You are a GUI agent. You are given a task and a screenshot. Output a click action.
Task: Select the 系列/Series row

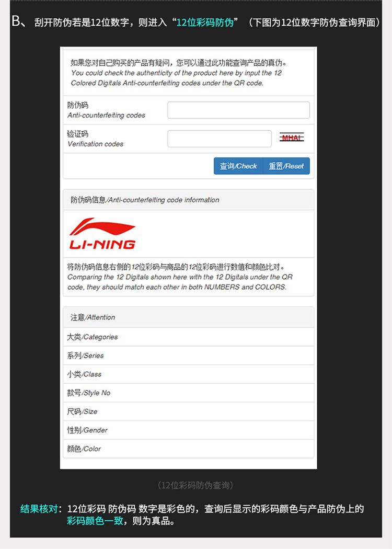188,356
